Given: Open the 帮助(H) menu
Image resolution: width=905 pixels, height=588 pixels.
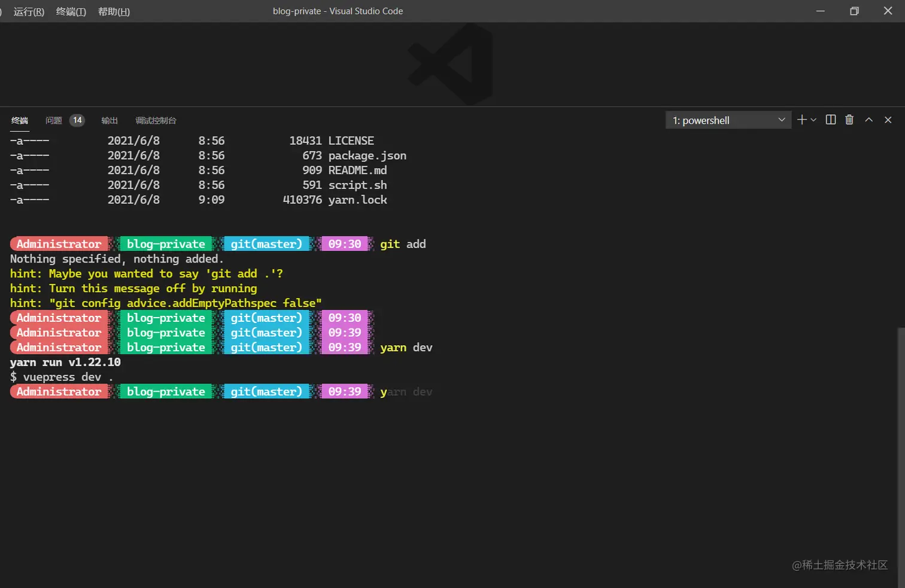Looking at the screenshot, I should coord(114,11).
